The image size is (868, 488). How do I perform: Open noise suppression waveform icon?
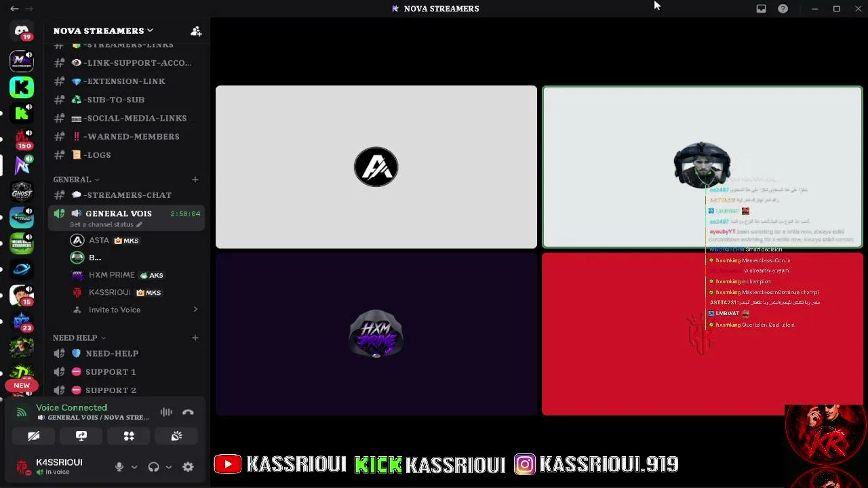click(x=166, y=412)
